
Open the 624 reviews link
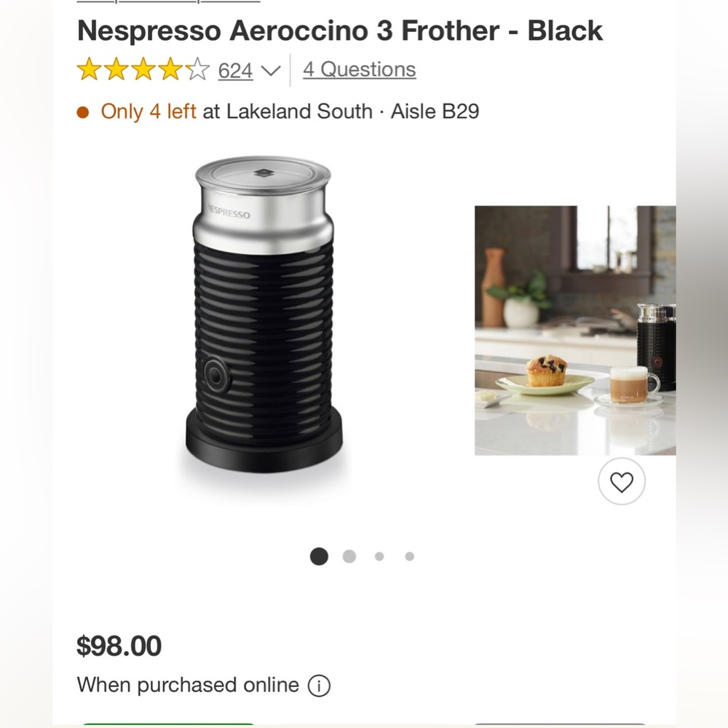(235, 71)
